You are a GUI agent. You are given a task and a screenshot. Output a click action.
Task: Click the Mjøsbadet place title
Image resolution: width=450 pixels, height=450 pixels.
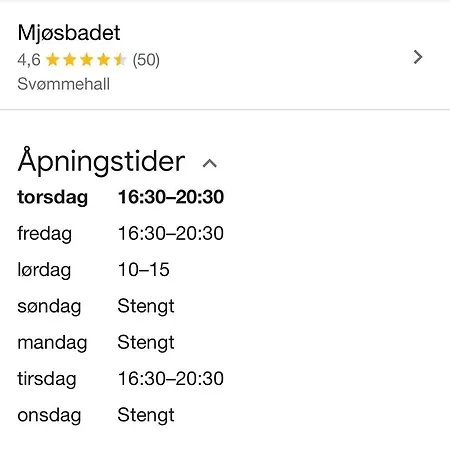point(69,33)
